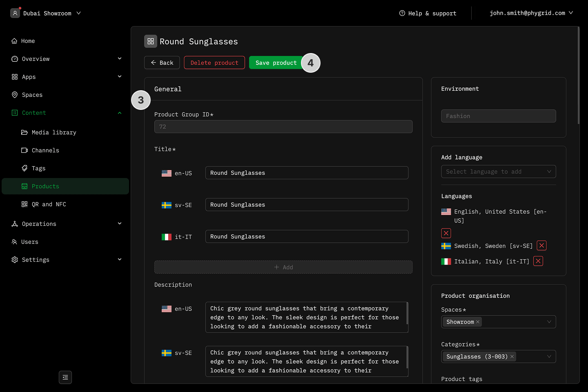Remove Showroom tag from Spaces field

point(478,322)
